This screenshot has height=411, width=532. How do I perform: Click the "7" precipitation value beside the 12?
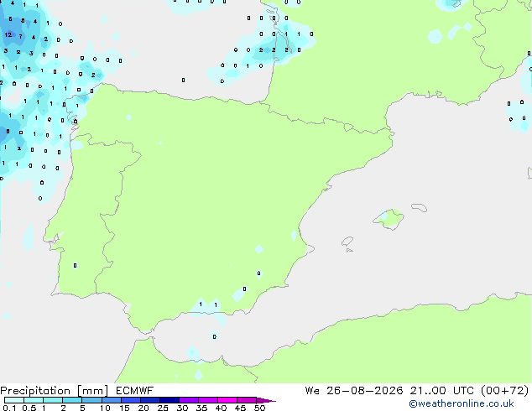(x=21, y=36)
